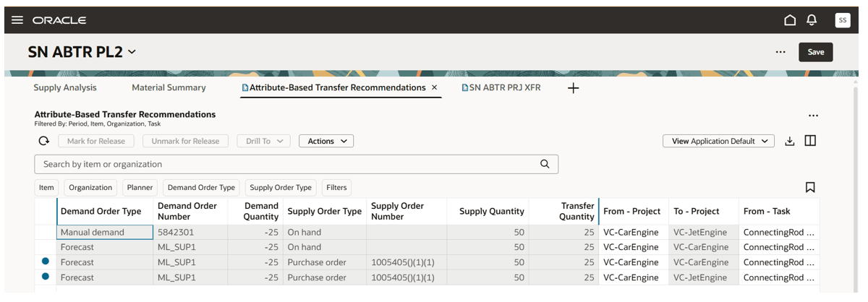Expand the SN ABTR PL2 plan dropdown
This screenshot has width=868, height=302.
coord(132,52)
